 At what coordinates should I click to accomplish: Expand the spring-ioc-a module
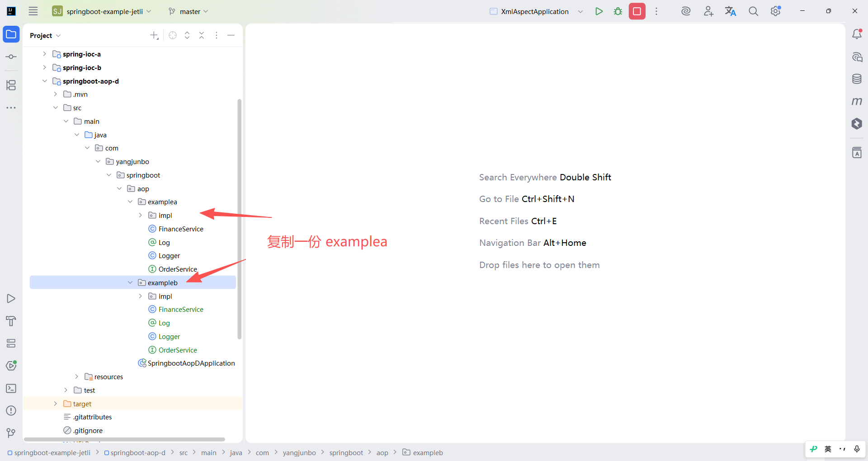[44, 54]
